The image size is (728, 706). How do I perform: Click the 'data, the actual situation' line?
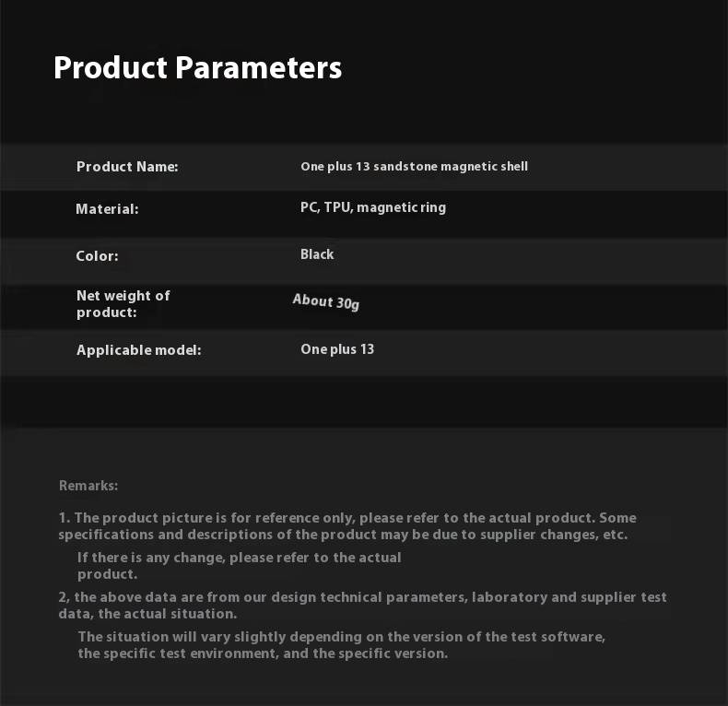coord(147,614)
